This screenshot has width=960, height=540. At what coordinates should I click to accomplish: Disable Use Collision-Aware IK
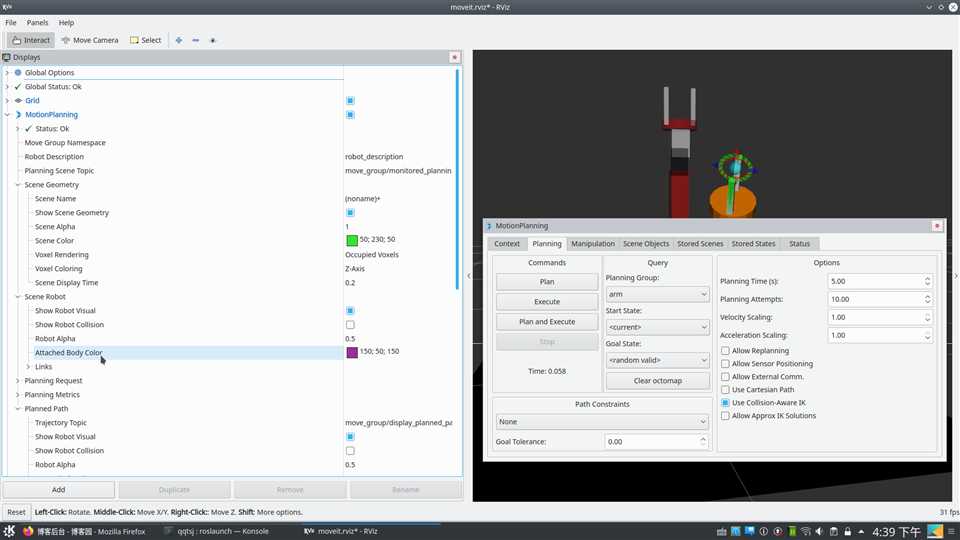(725, 403)
